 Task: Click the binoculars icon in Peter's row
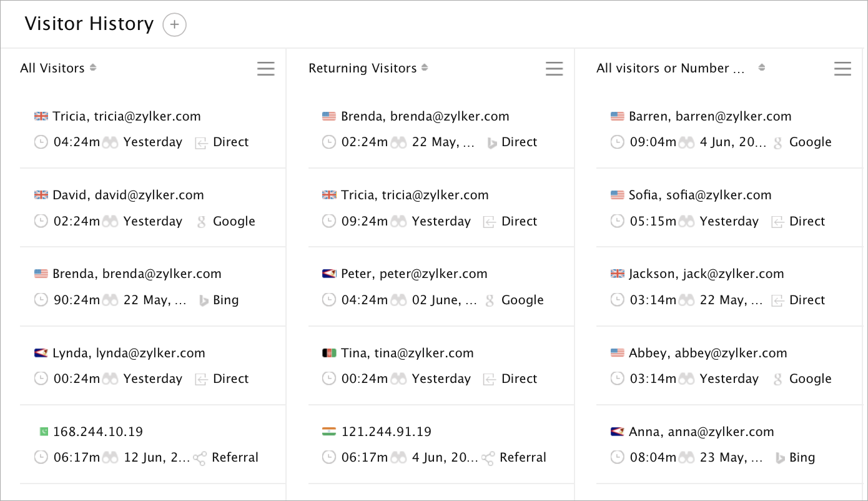click(398, 300)
